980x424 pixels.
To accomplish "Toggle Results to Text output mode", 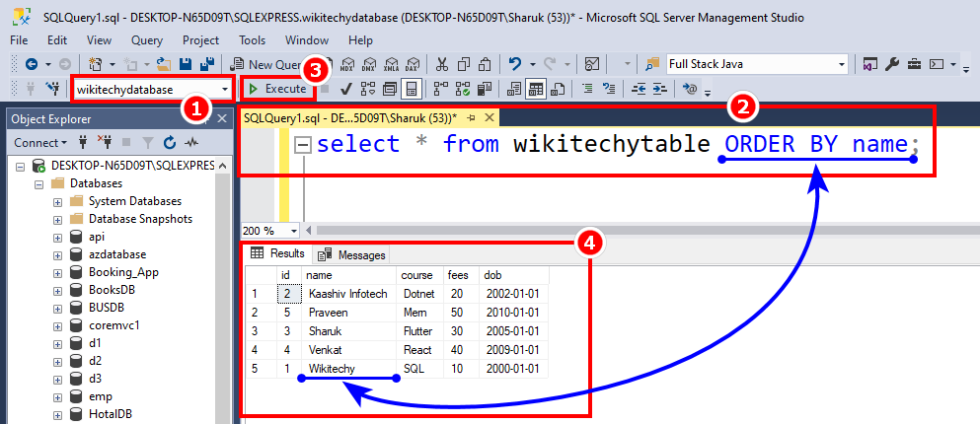I will [513, 89].
